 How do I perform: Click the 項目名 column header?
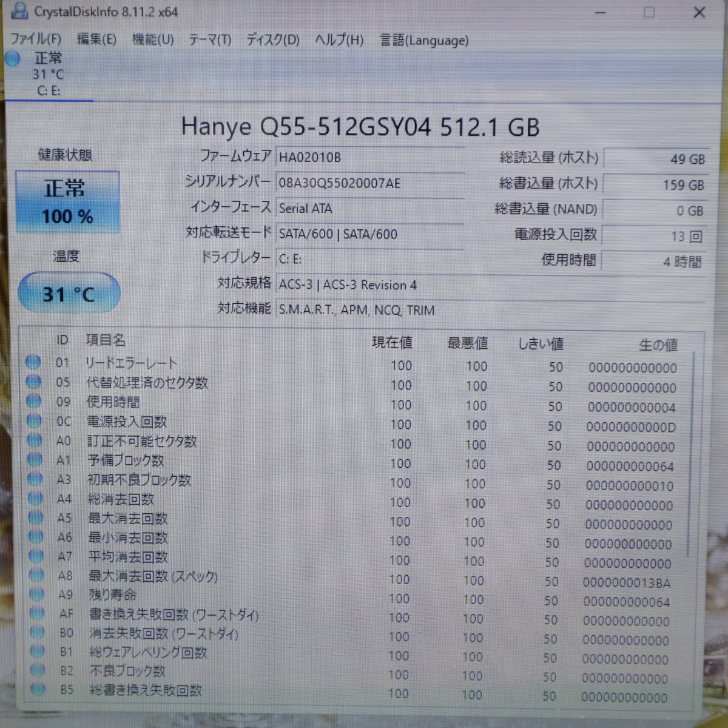pyautogui.click(x=105, y=340)
